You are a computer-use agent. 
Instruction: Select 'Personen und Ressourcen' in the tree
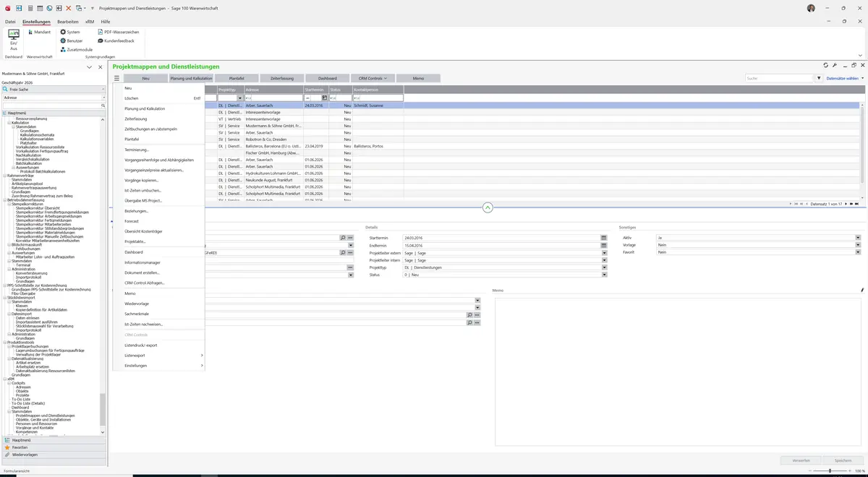click(36, 424)
